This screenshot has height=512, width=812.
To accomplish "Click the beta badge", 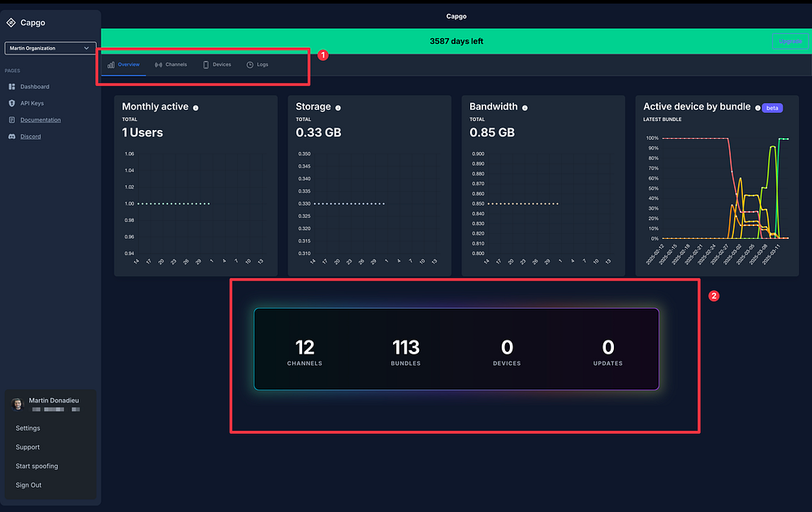I will (772, 108).
